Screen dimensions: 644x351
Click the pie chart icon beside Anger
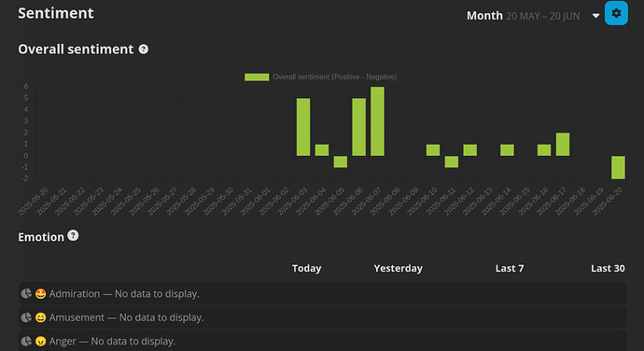(x=26, y=341)
